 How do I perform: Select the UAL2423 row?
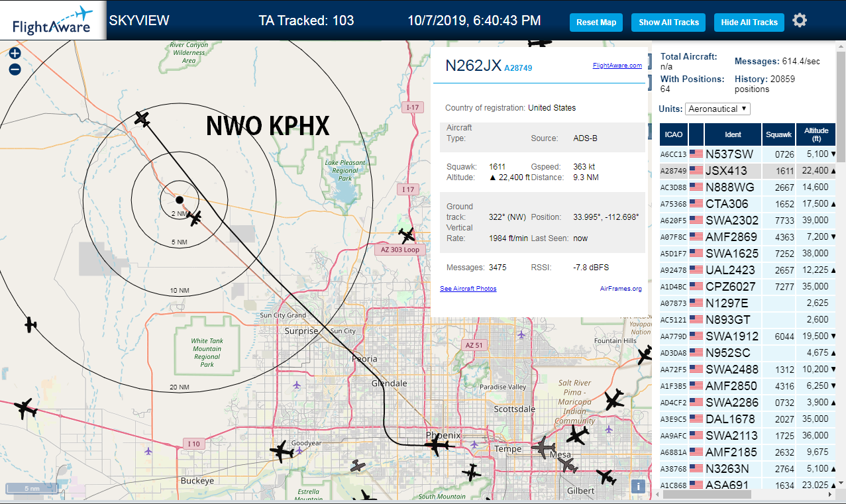[748, 270]
